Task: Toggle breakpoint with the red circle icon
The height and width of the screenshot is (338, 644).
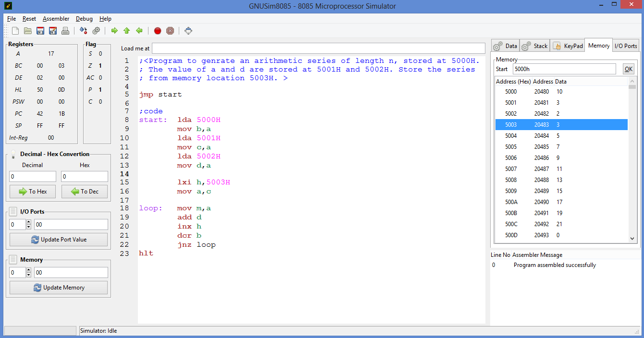Action: (158, 31)
